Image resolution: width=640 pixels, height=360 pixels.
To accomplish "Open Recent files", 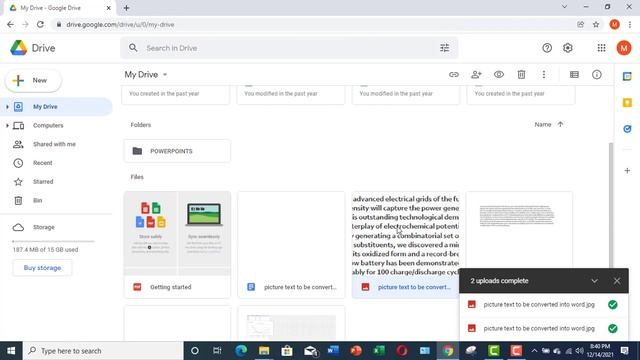I will click(x=42, y=163).
